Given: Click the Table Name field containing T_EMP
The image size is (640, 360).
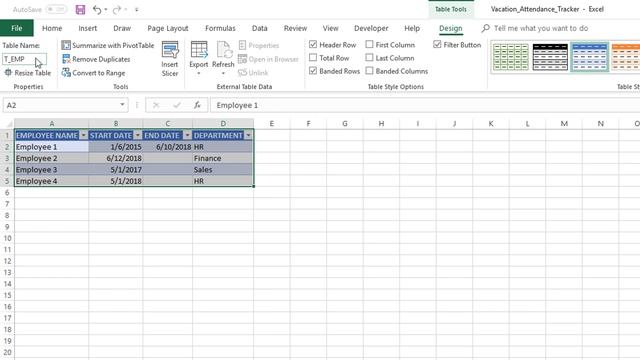Looking at the screenshot, I should pos(24,59).
